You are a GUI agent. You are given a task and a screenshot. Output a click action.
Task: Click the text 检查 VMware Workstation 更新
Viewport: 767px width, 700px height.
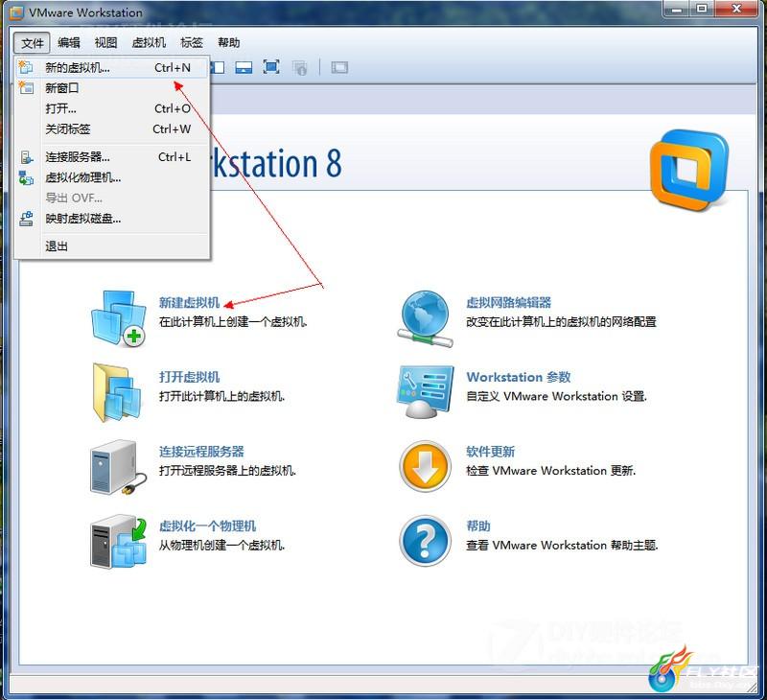click(x=550, y=471)
